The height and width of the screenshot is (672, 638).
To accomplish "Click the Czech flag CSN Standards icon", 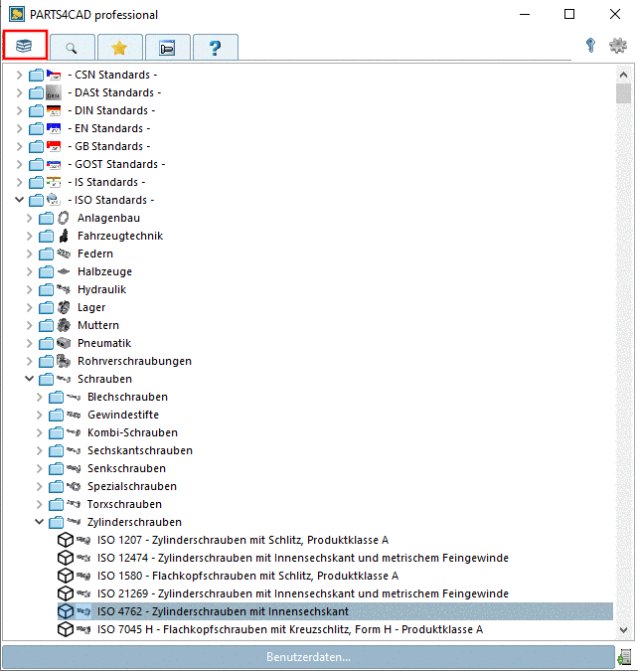I will coord(54,75).
